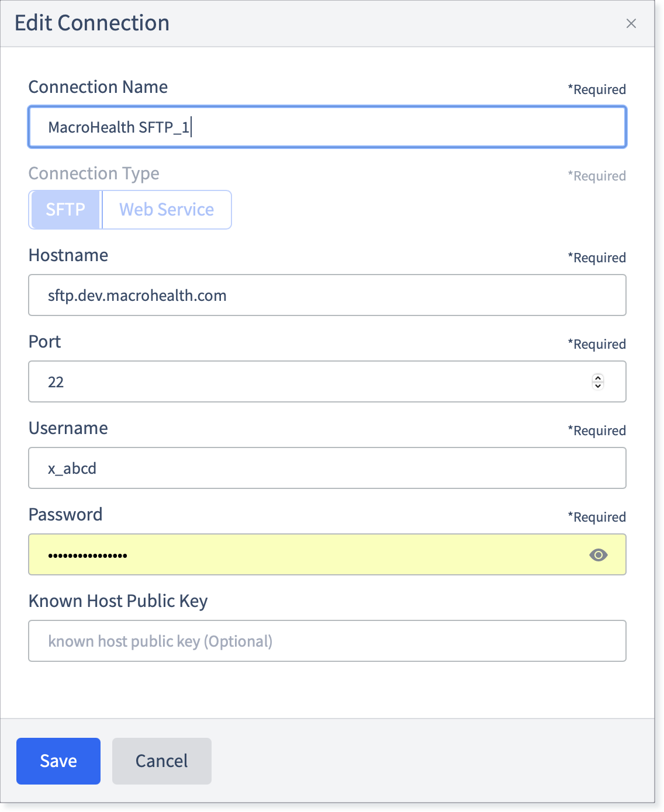Switch connection type to Web Service
This screenshot has width=664, height=812.
coord(167,209)
